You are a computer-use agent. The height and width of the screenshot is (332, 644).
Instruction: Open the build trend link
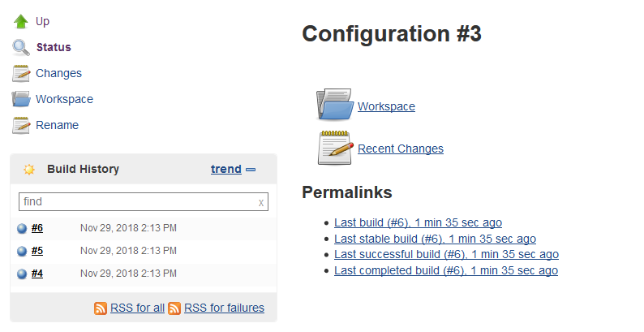226,169
